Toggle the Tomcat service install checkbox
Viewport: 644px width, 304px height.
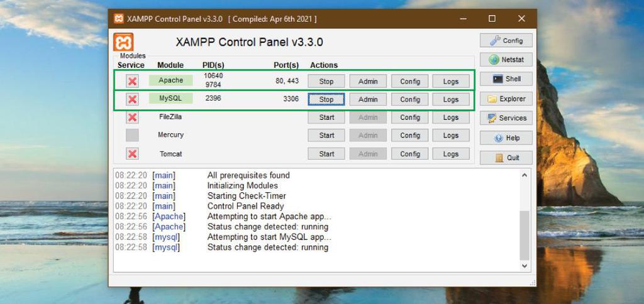[132, 154]
